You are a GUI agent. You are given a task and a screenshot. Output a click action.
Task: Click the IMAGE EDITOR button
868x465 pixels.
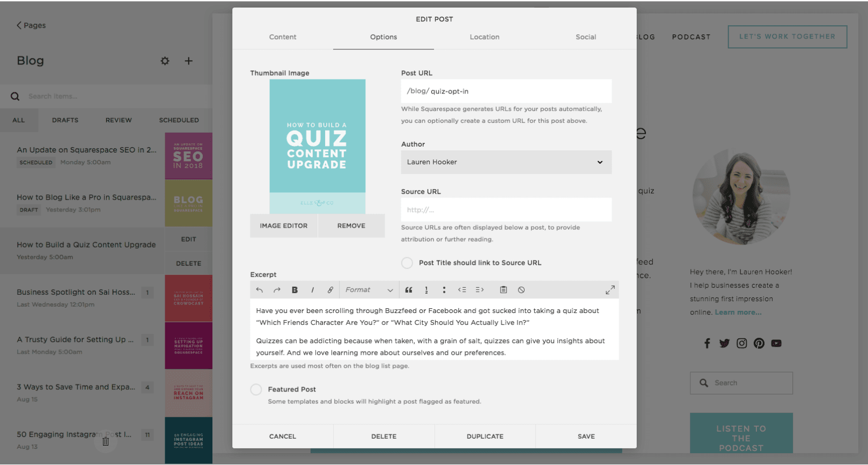tap(284, 226)
